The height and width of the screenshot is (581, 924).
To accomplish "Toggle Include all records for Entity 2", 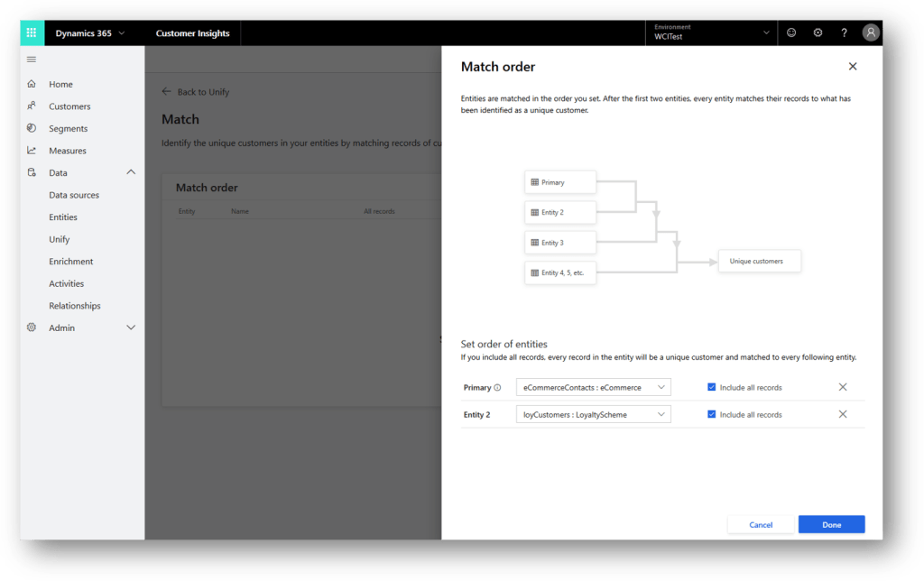I will tap(713, 414).
